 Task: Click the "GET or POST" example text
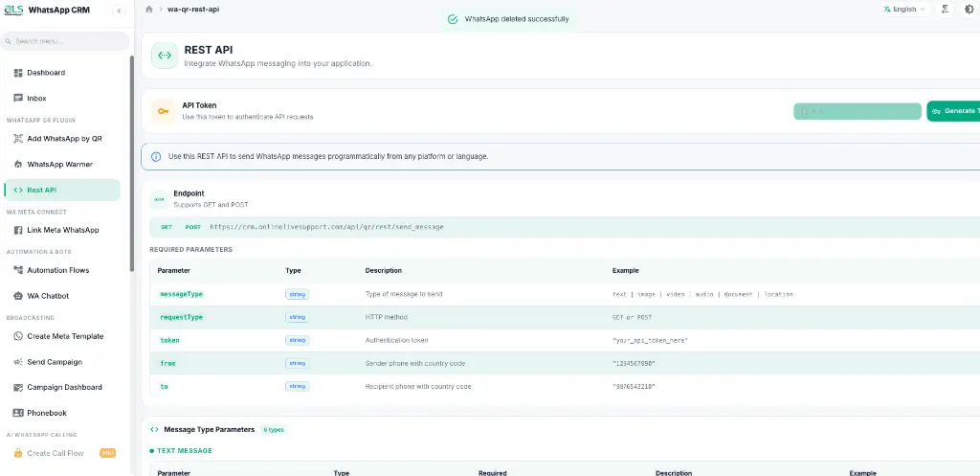pos(632,318)
